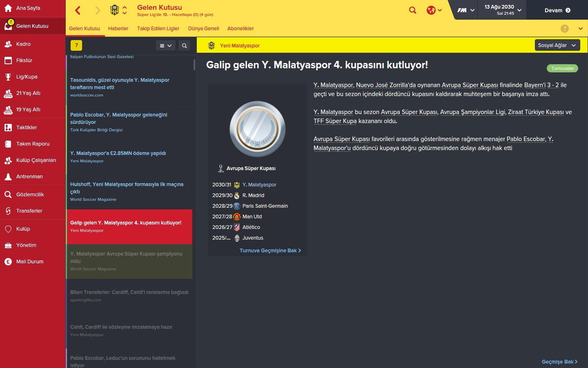Click the inbox list scrollbar
588x368 pixels.
click(194, 65)
